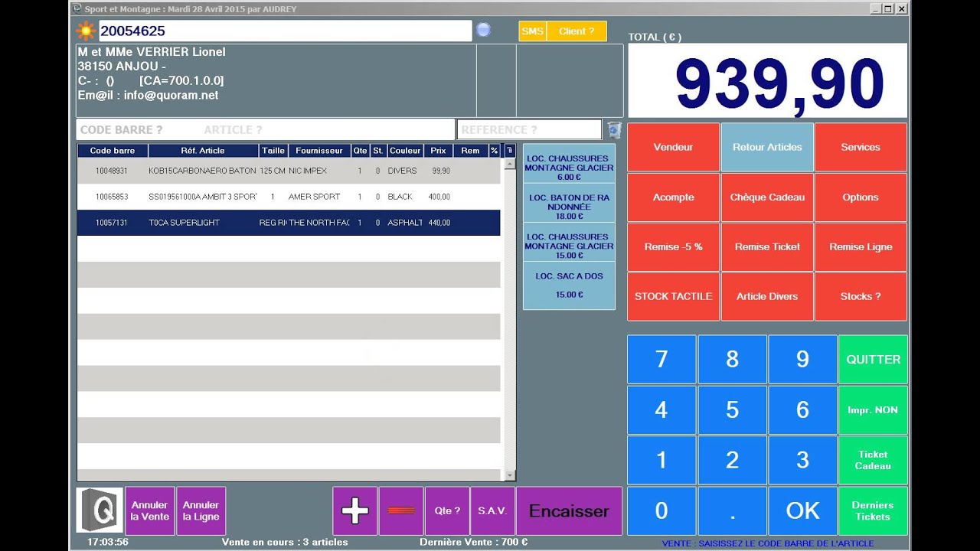
Task: Tap keypad digit 9
Action: 802,359
